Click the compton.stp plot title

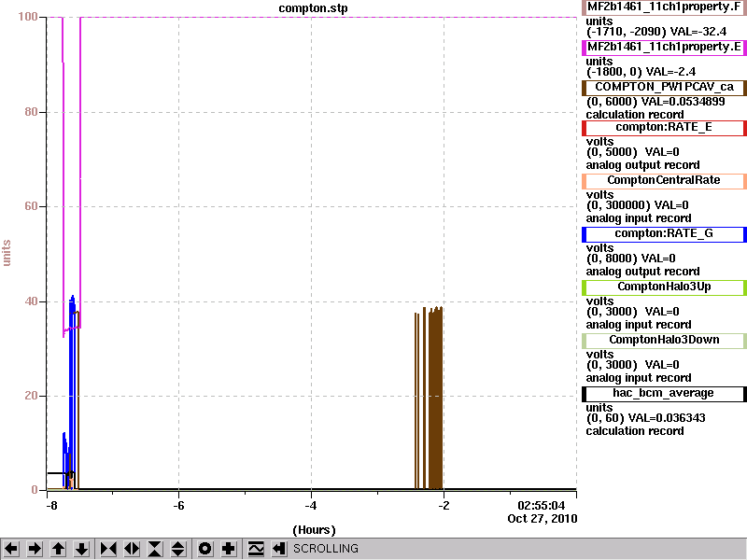pos(313,8)
